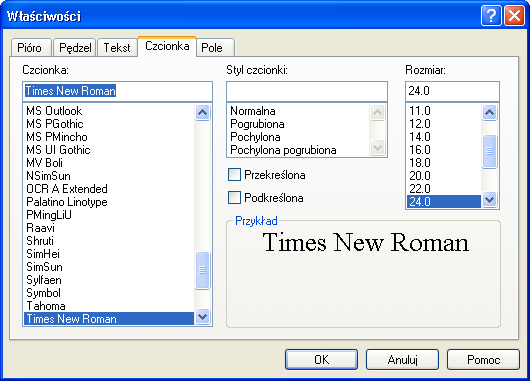Screen dimensions: 530x381
Task: Select Sylfaen font
Action: point(109,280)
